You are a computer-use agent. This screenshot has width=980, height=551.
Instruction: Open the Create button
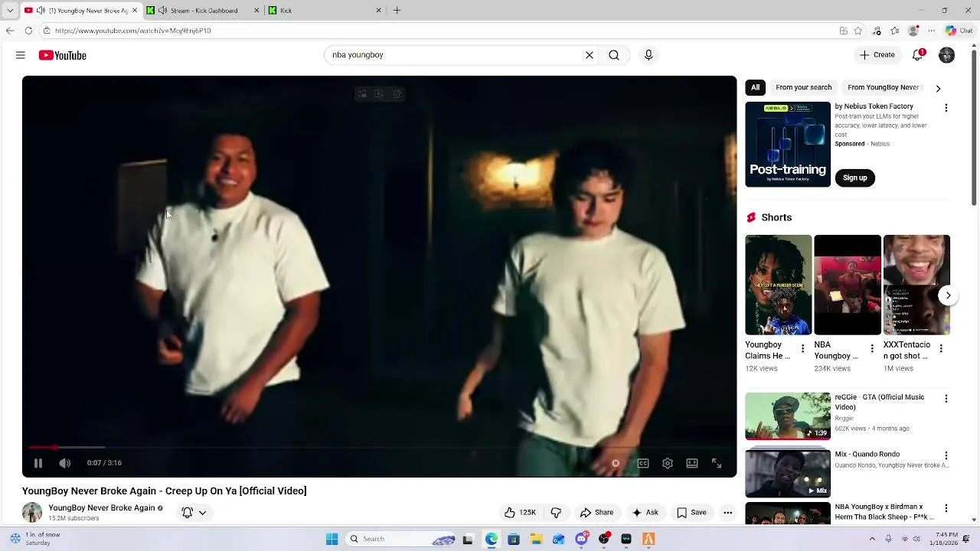(x=877, y=55)
